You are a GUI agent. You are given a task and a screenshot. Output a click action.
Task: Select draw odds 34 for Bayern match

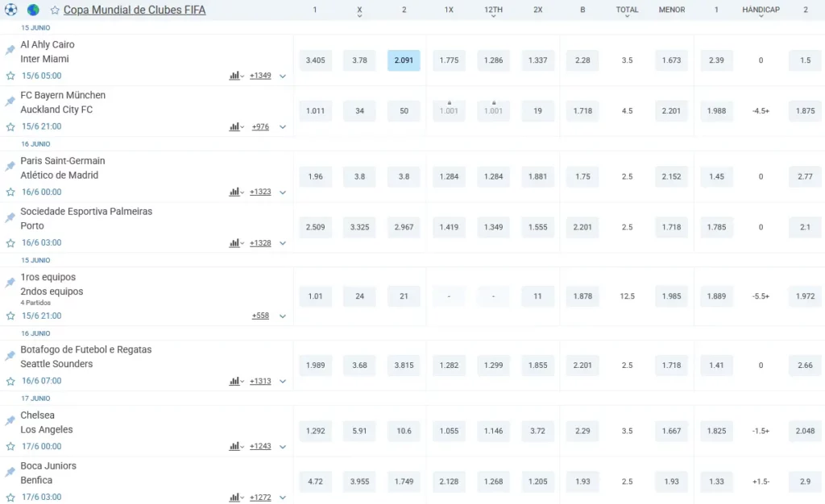click(359, 111)
